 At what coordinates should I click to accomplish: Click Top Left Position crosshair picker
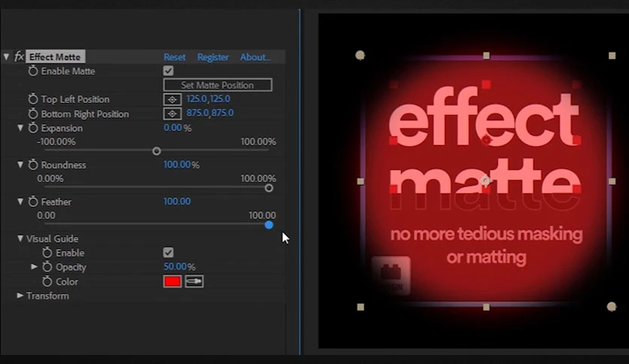172,99
